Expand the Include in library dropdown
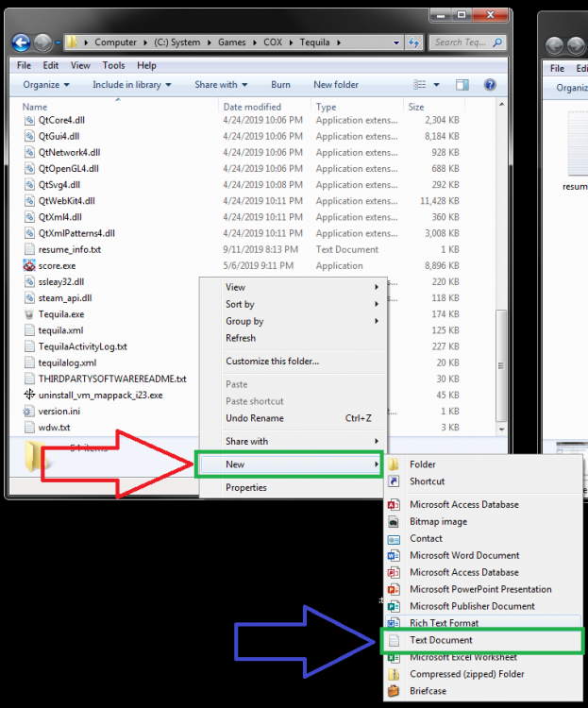 131,85
